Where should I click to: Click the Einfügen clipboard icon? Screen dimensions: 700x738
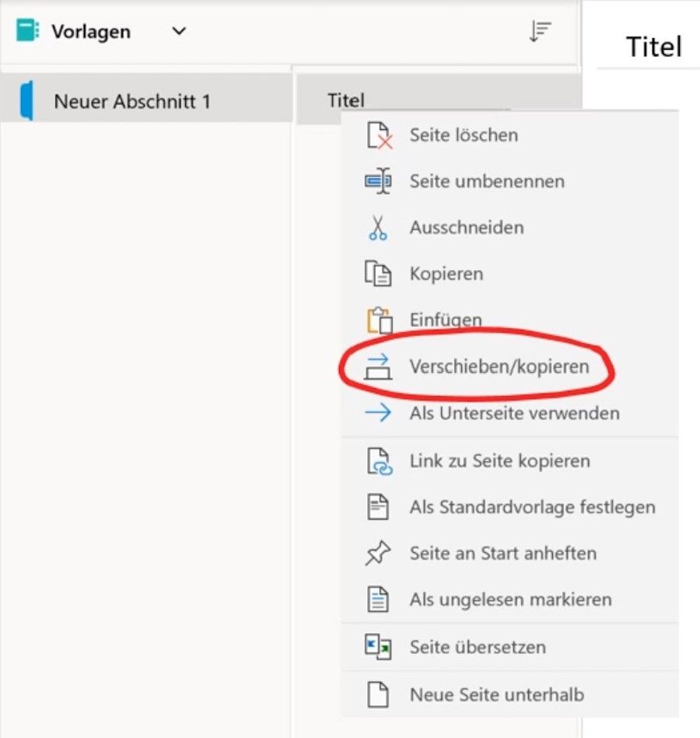(379, 320)
